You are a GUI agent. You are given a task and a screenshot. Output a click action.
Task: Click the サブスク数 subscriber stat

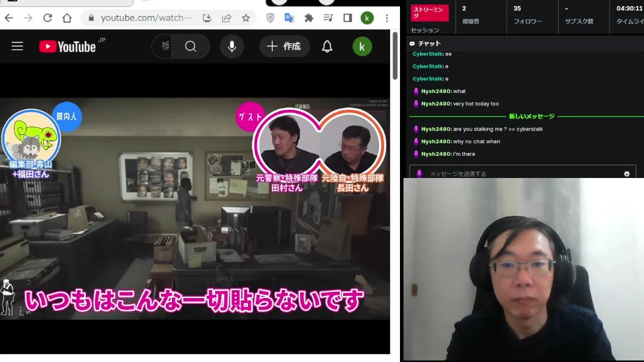pos(579,14)
